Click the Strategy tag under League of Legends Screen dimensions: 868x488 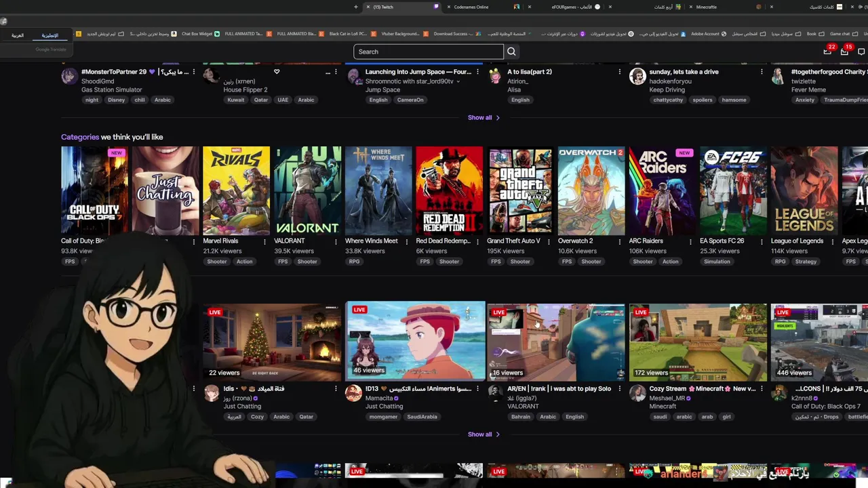pos(806,262)
